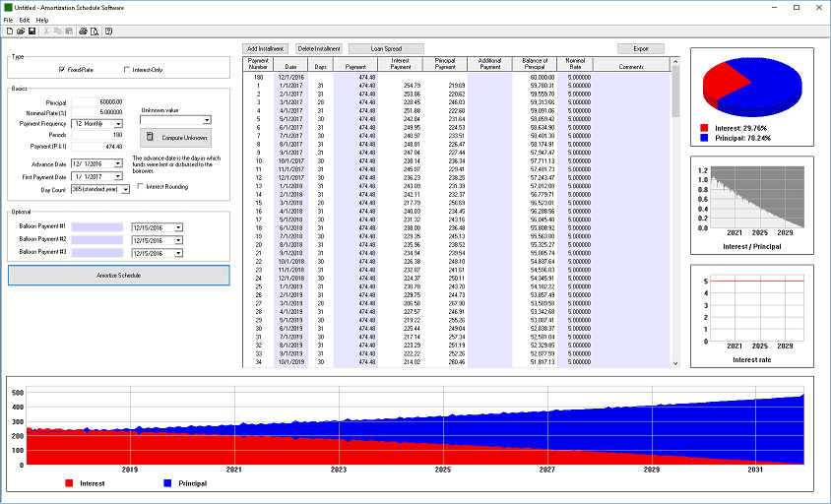Click the New file toolbar icon
Image resolution: width=831 pixels, height=504 pixels.
pos(8,31)
